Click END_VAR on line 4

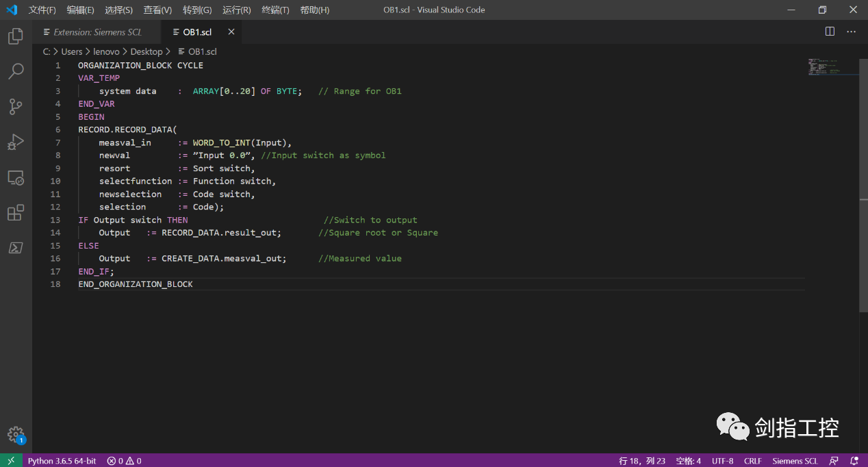97,104
